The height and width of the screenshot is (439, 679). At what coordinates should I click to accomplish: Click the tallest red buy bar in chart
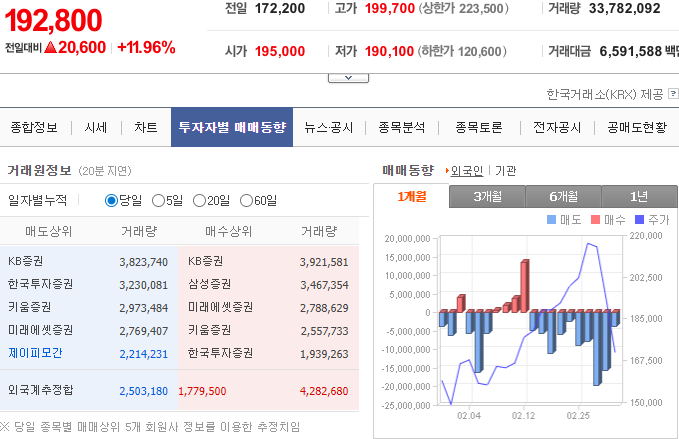click(525, 286)
